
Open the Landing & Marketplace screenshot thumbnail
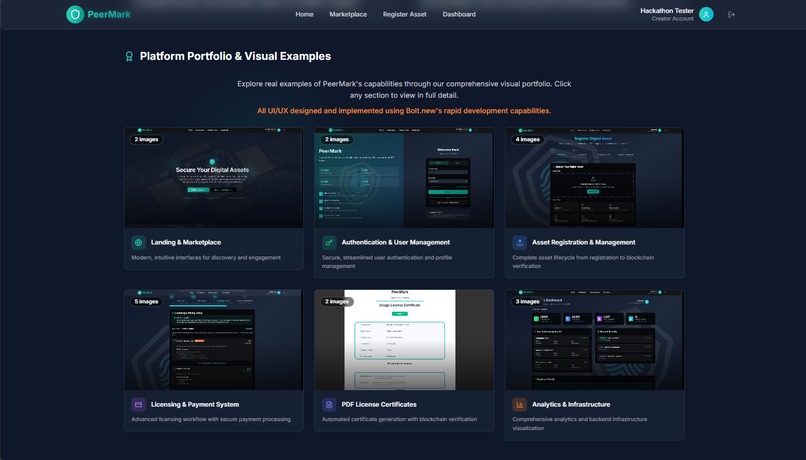(x=214, y=178)
